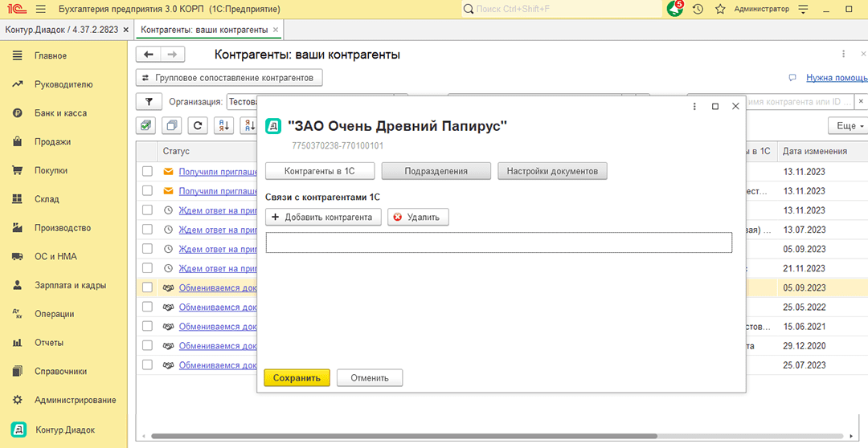The height and width of the screenshot is (448, 868).
Task: Open service menu dropdown beside Администратор
Action: tap(804, 10)
